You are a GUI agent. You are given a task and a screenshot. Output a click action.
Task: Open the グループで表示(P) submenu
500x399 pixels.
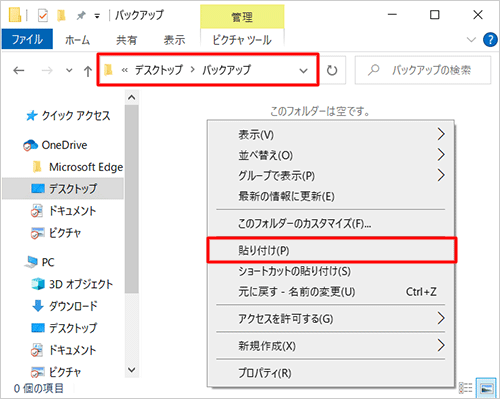point(331,175)
